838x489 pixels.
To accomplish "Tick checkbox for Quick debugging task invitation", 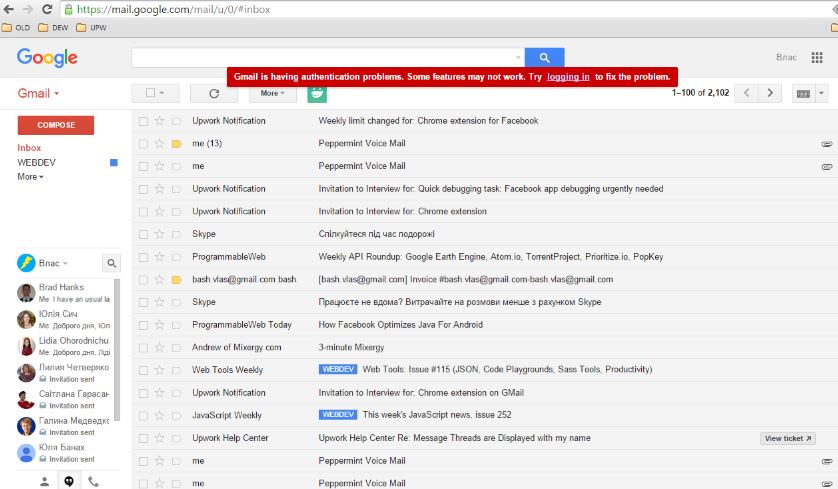I will 143,189.
